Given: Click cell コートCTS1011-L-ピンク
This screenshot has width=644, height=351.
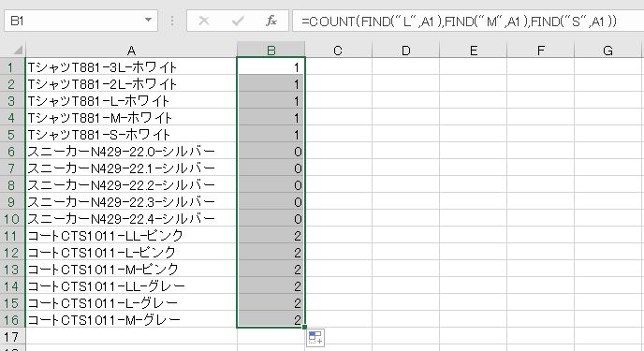Looking at the screenshot, I should (x=131, y=252).
